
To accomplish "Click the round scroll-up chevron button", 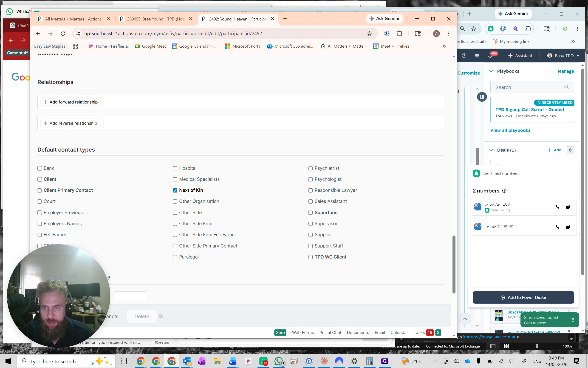I will 465,319.
